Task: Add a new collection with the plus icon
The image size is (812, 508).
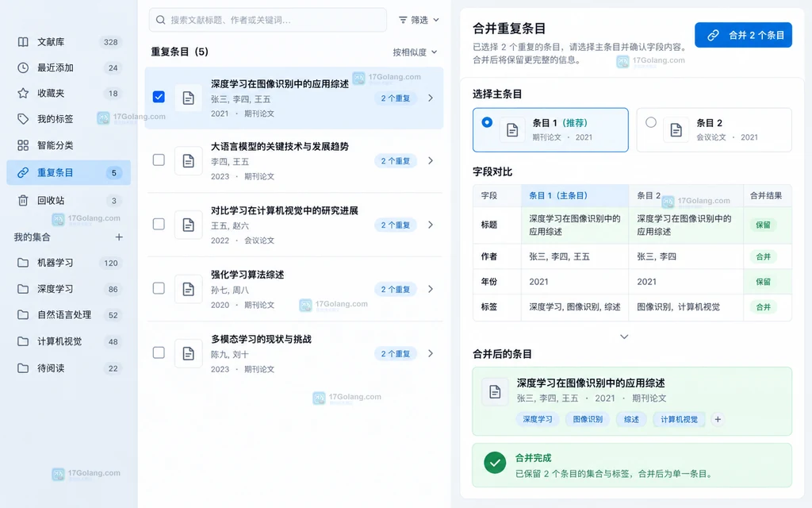Action: click(119, 237)
